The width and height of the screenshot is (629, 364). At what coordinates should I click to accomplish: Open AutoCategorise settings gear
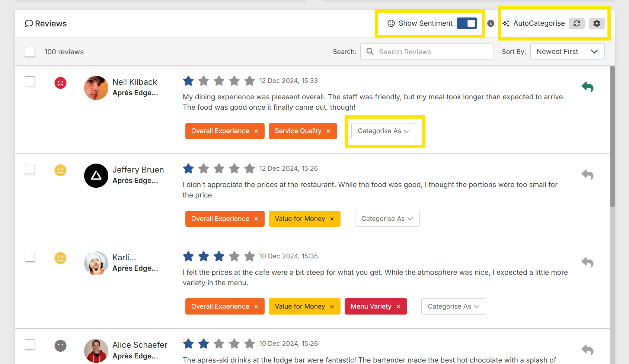pyautogui.click(x=596, y=23)
